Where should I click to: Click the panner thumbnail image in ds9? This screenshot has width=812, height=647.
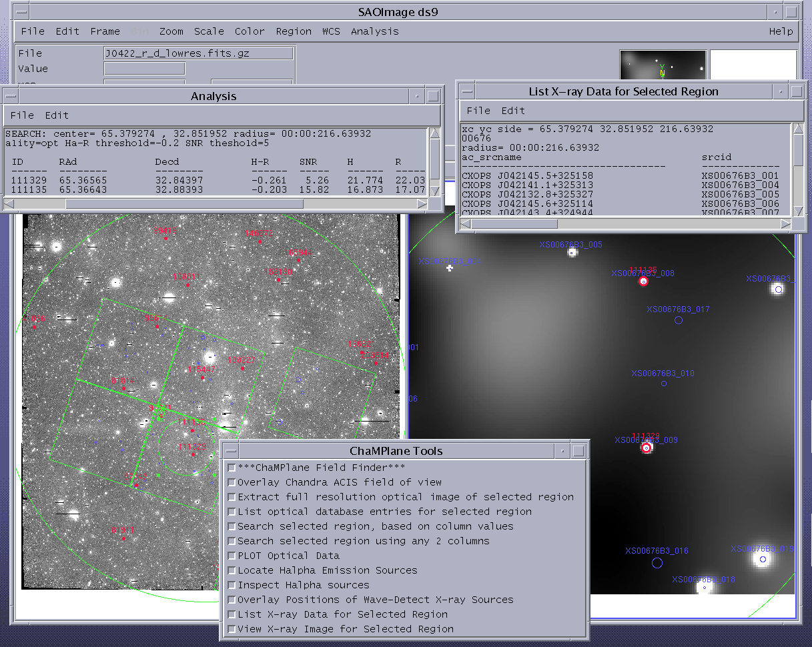[663, 65]
